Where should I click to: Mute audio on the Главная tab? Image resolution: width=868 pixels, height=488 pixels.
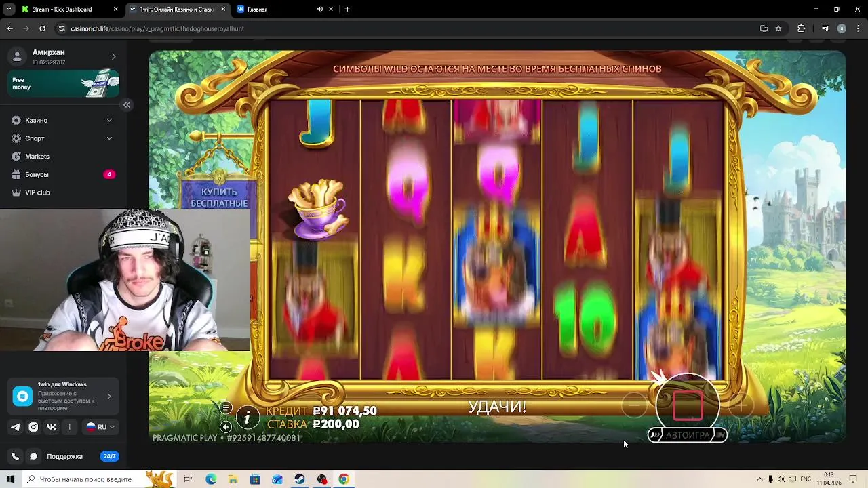point(320,9)
